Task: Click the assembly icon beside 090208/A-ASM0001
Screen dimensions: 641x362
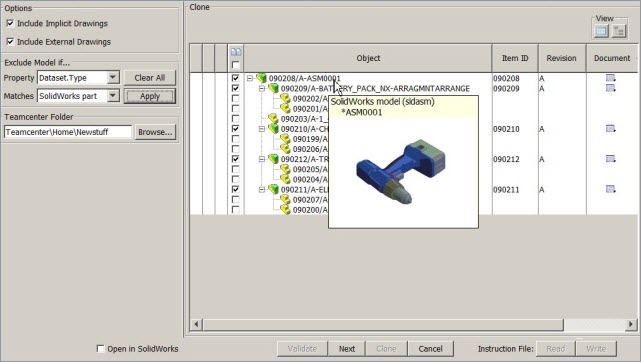Action: coord(261,78)
